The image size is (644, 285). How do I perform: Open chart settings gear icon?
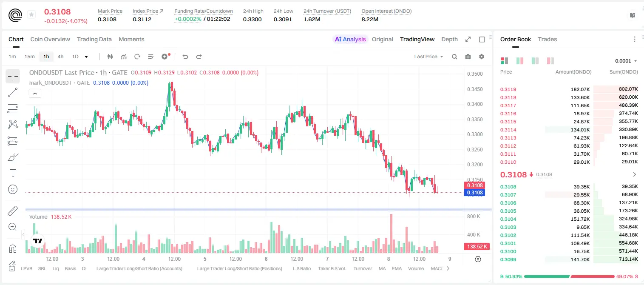coord(482,57)
